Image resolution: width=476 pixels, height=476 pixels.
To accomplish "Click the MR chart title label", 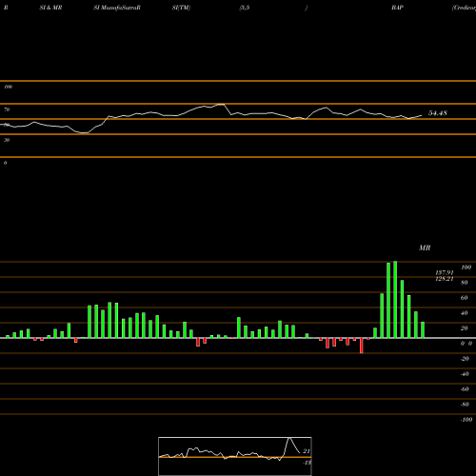I will pyautogui.click(x=425, y=248).
